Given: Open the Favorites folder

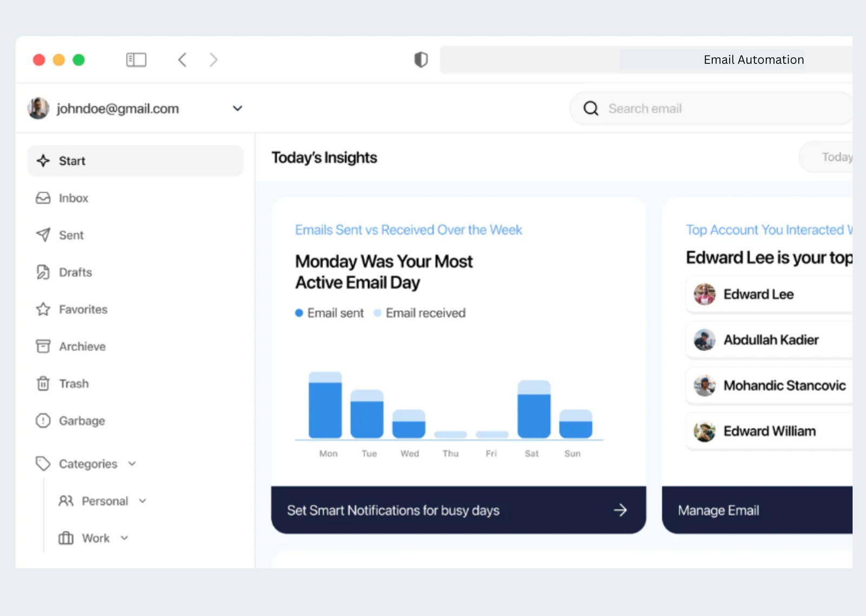Looking at the screenshot, I should (83, 310).
